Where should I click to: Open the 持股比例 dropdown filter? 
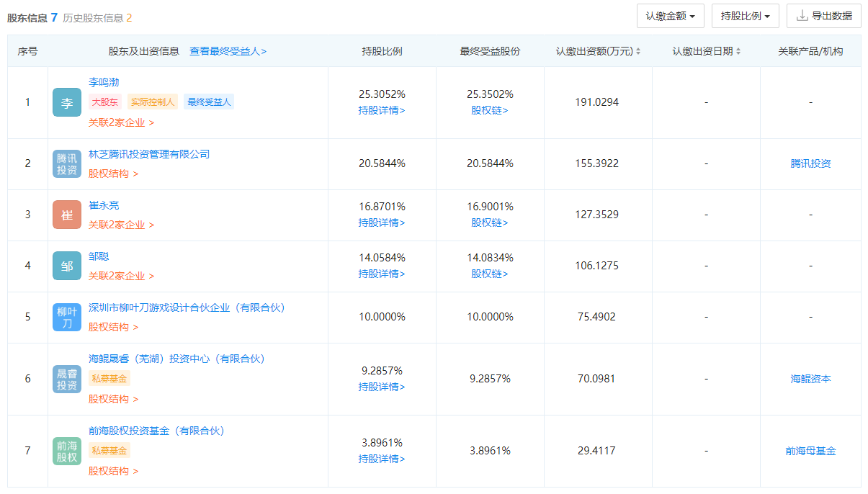tap(745, 16)
